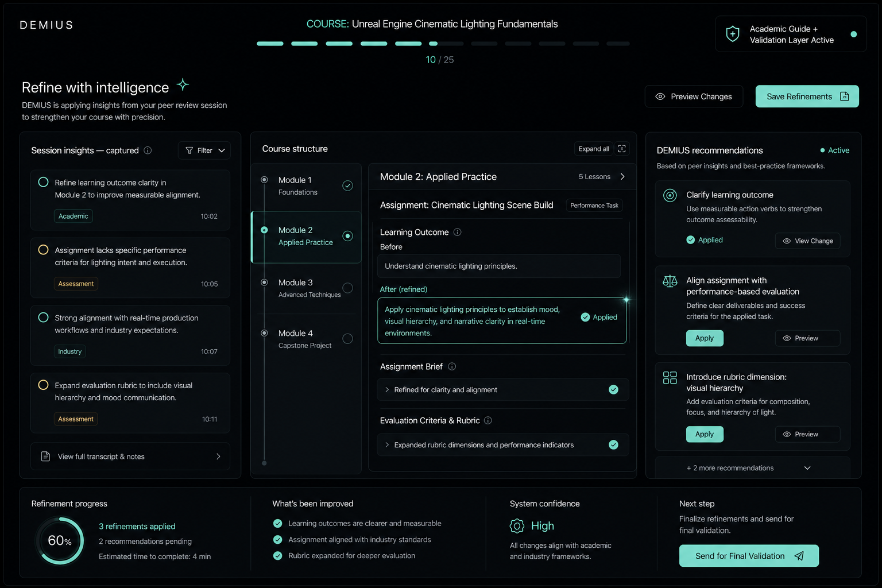This screenshot has height=588, width=882.
Task: Click the checkmark beside Assignment aligned with industry standards
Action: point(278,540)
